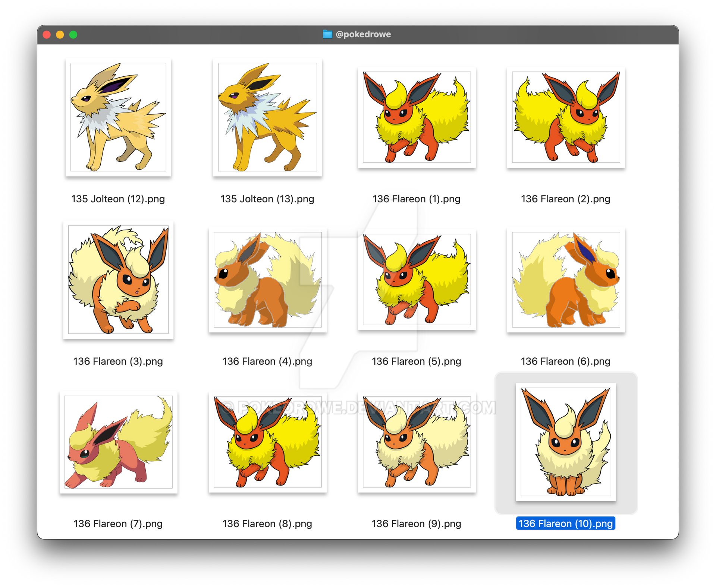This screenshot has width=716, height=588.
Task: Click the filename '135 Jolteon (12).png'
Action: pyautogui.click(x=118, y=199)
